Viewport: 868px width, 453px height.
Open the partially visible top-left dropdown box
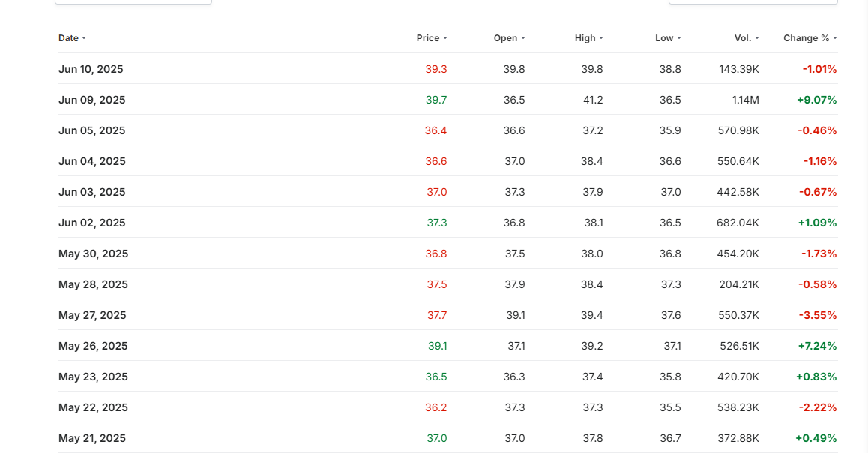pyautogui.click(x=133, y=1)
